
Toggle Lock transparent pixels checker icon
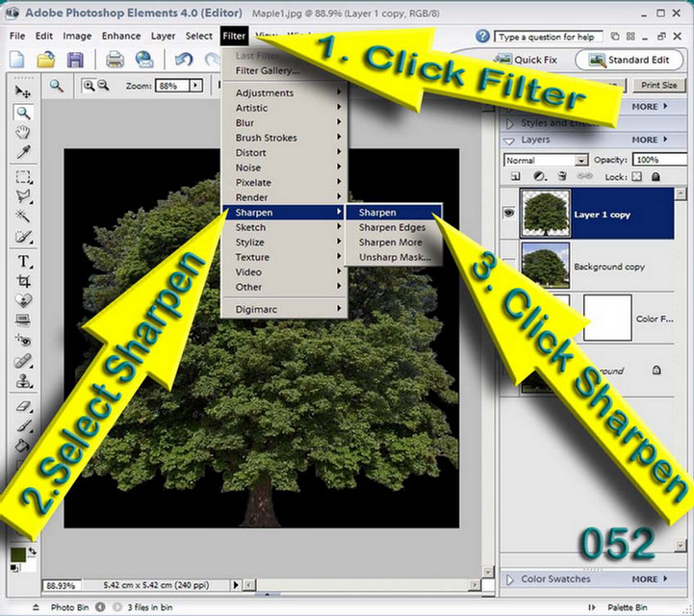coord(636,176)
